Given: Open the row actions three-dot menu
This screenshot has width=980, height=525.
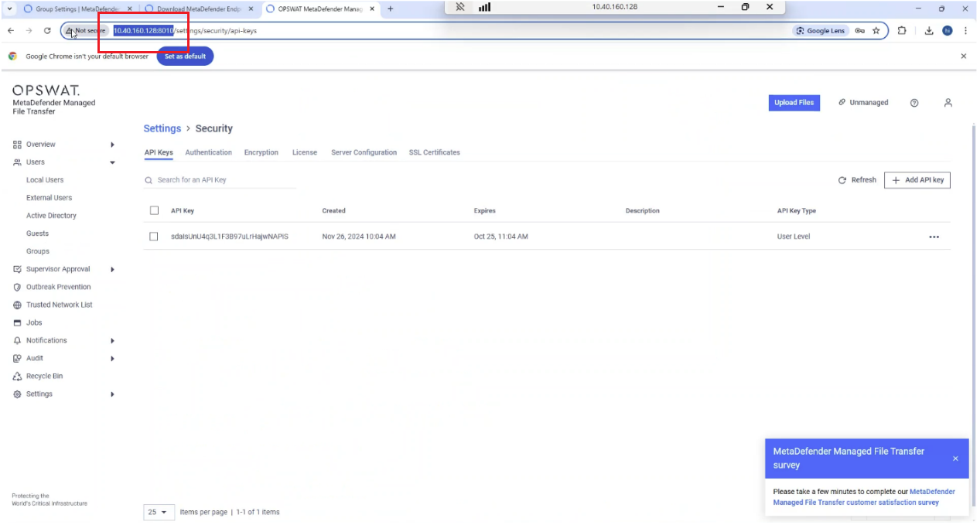Looking at the screenshot, I should pos(934,237).
